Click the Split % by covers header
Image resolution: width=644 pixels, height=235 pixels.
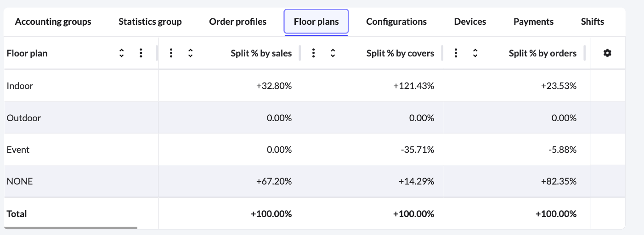[x=400, y=53]
